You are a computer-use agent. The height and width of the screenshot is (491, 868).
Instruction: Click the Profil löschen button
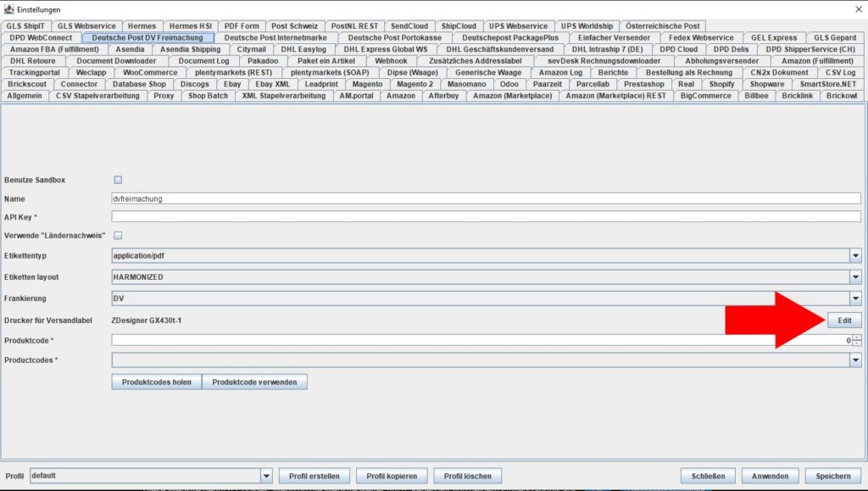coord(468,476)
